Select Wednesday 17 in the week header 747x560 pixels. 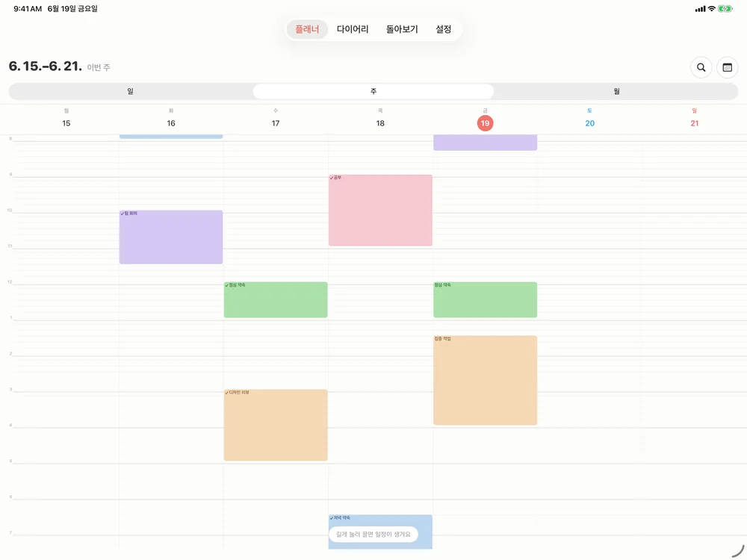point(276,123)
